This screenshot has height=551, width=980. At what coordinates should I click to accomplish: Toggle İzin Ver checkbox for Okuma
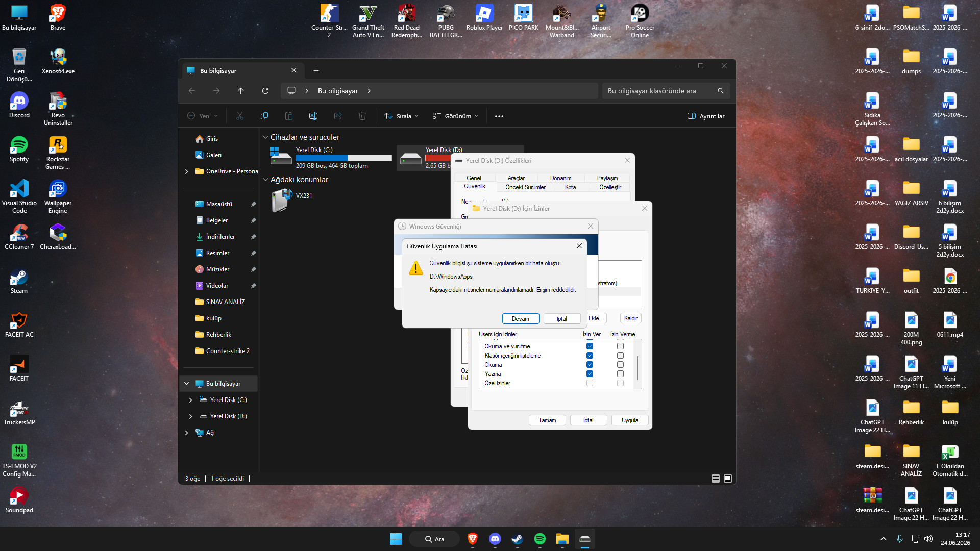point(590,365)
